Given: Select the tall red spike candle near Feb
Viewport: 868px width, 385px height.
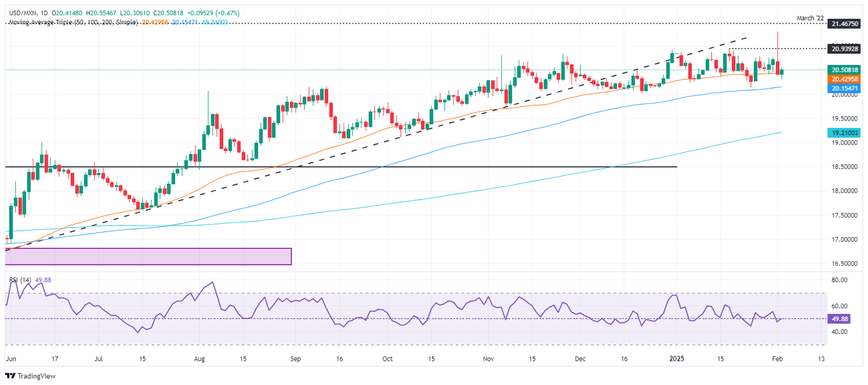Looking at the screenshot, I should click(778, 52).
